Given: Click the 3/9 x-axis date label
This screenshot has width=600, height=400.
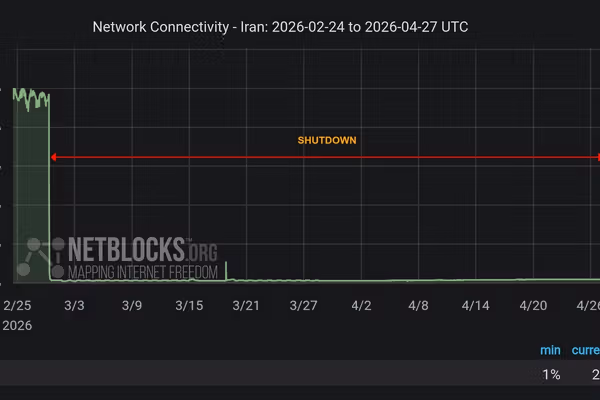Looking at the screenshot, I should pos(131,305).
